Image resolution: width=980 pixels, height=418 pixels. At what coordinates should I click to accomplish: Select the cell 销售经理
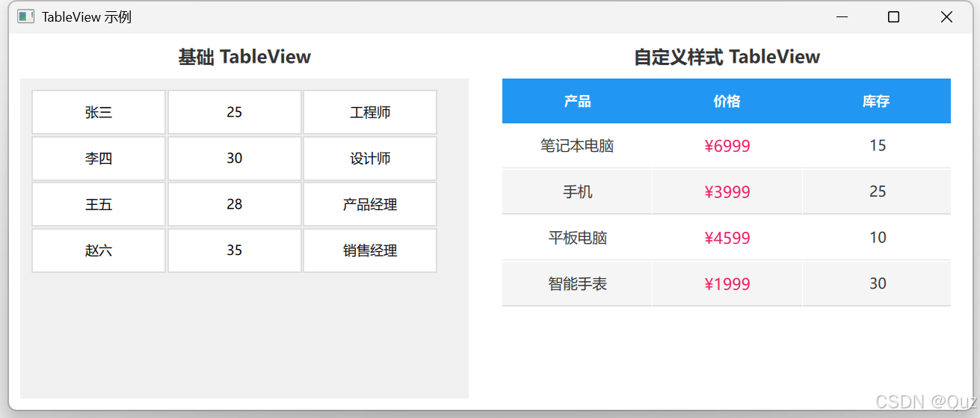click(370, 251)
